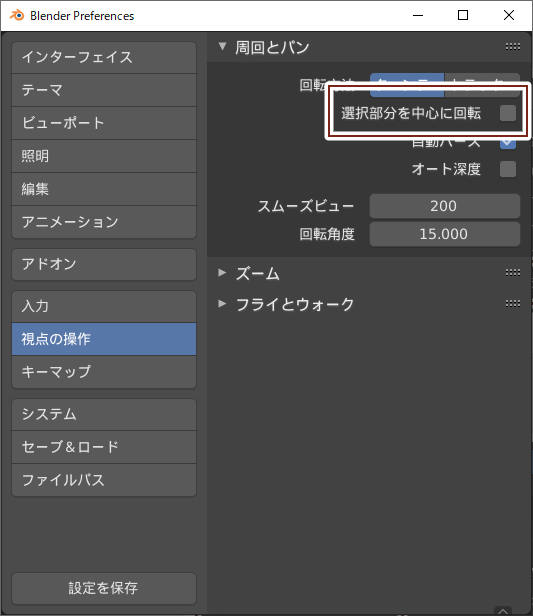Click the ズーム panel grip icon
Image resolution: width=533 pixels, height=616 pixels.
pyautogui.click(x=513, y=272)
